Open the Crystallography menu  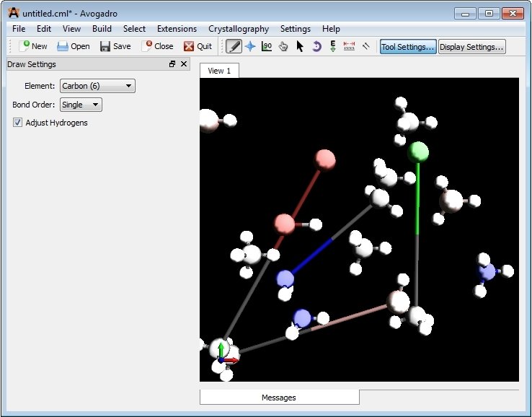[239, 29]
